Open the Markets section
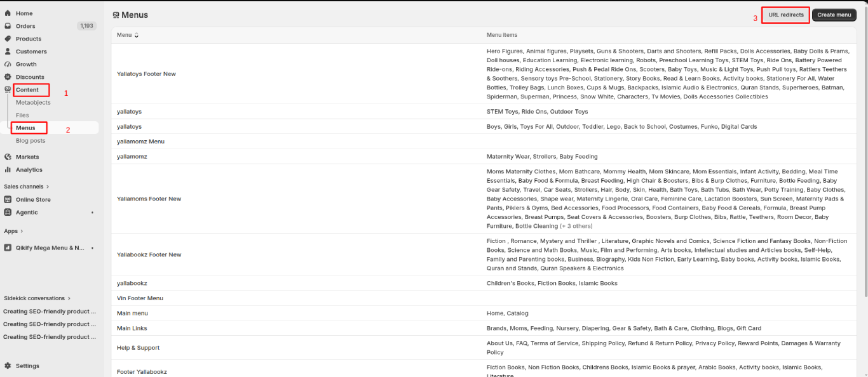868x377 pixels. (x=27, y=157)
